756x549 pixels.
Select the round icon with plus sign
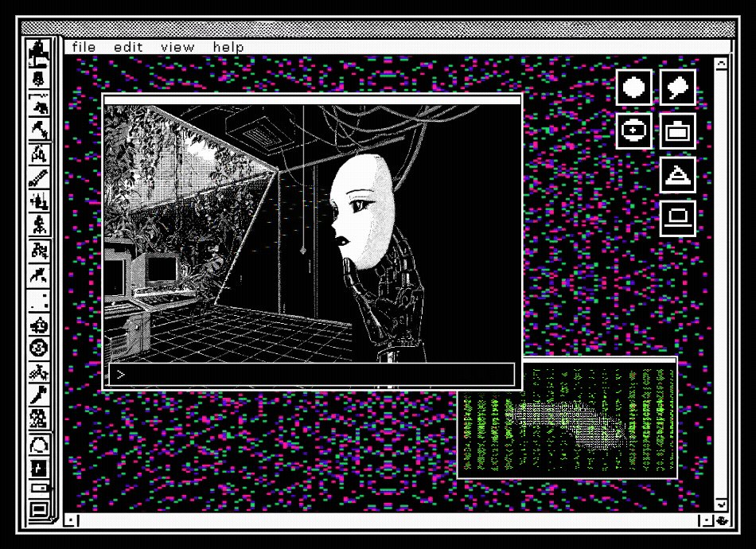click(634, 130)
